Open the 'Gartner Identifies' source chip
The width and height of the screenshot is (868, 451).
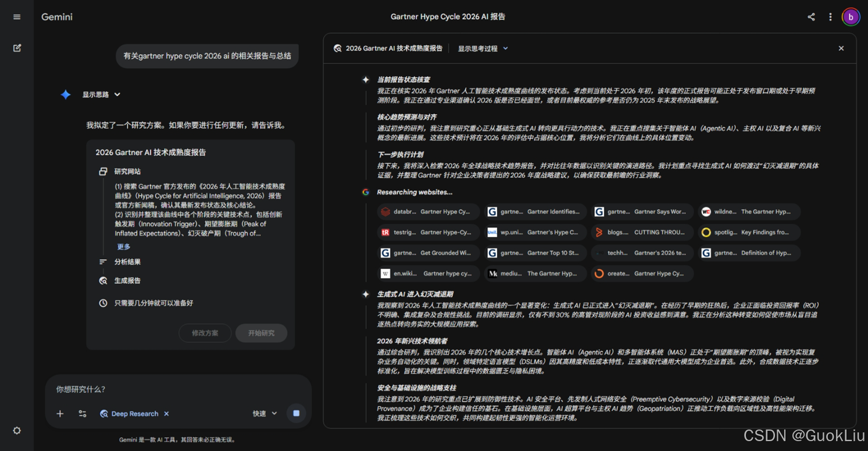(x=535, y=212)
